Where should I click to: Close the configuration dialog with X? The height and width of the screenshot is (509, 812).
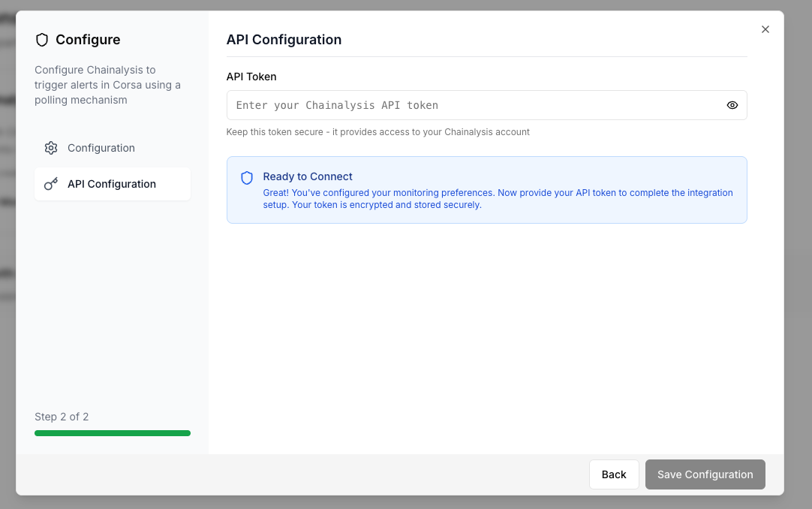[x=765, y=29]
